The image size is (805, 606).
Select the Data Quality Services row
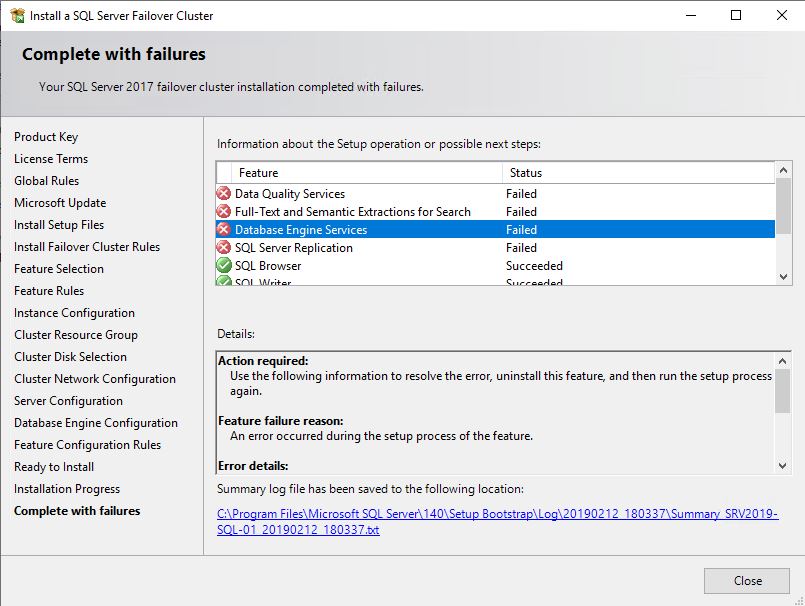coord(495,194)
